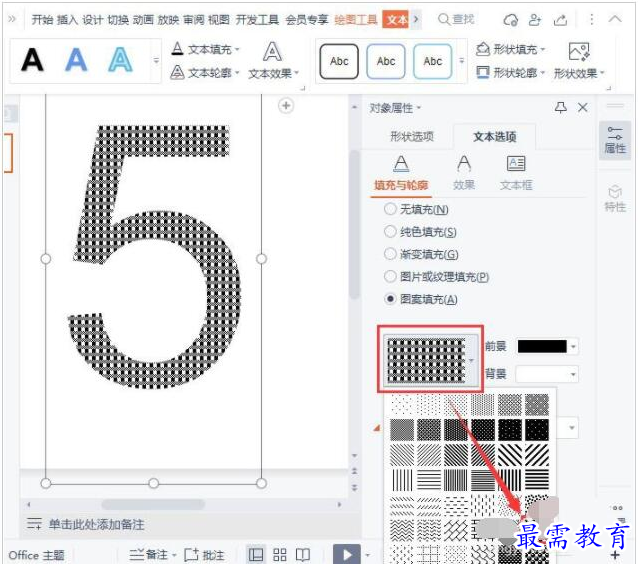This screenshot has height=568, width=638.
Task: Open the 对象属性 panel dropdown
Action: [395, 108]
